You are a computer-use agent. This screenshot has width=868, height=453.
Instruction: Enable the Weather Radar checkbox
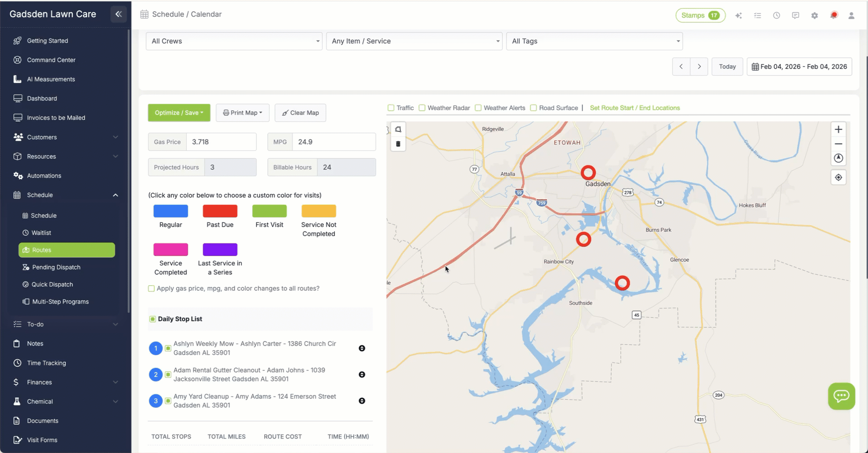422,108
